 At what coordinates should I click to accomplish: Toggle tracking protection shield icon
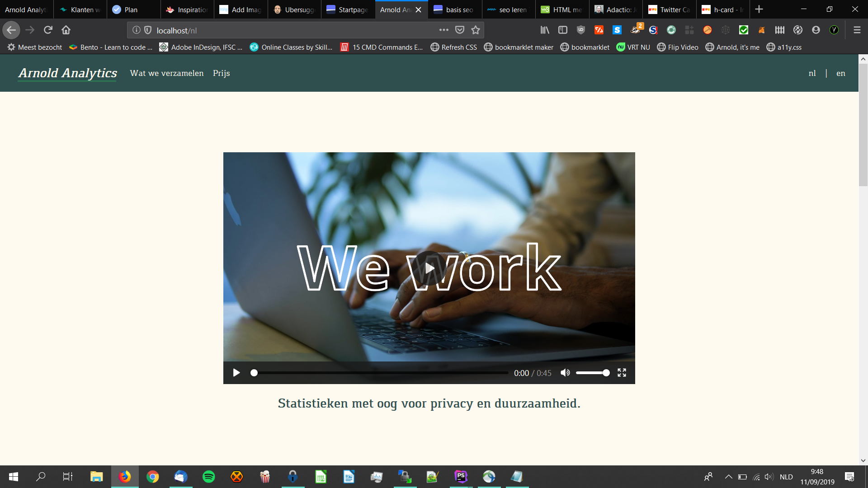(x=147, y=30)
